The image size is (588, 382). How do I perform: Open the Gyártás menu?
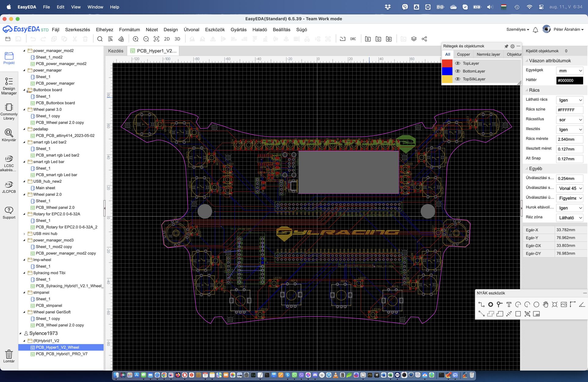(238, 30)
